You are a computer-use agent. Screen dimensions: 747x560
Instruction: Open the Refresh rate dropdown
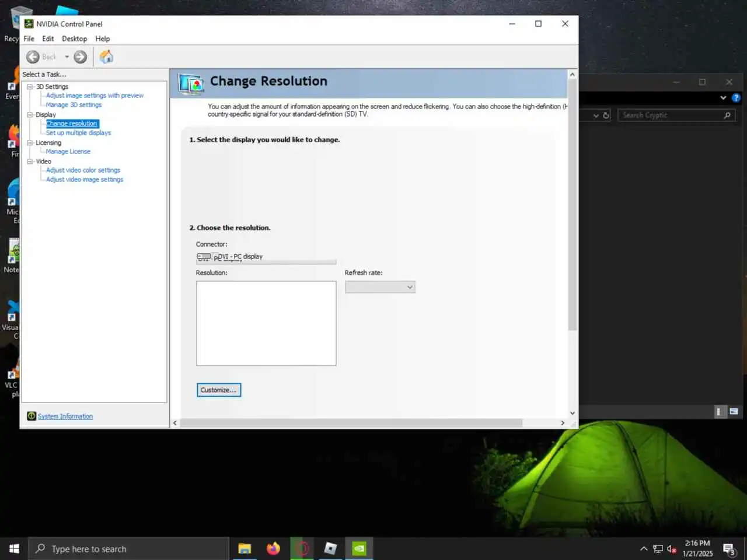tap(380, 287)
